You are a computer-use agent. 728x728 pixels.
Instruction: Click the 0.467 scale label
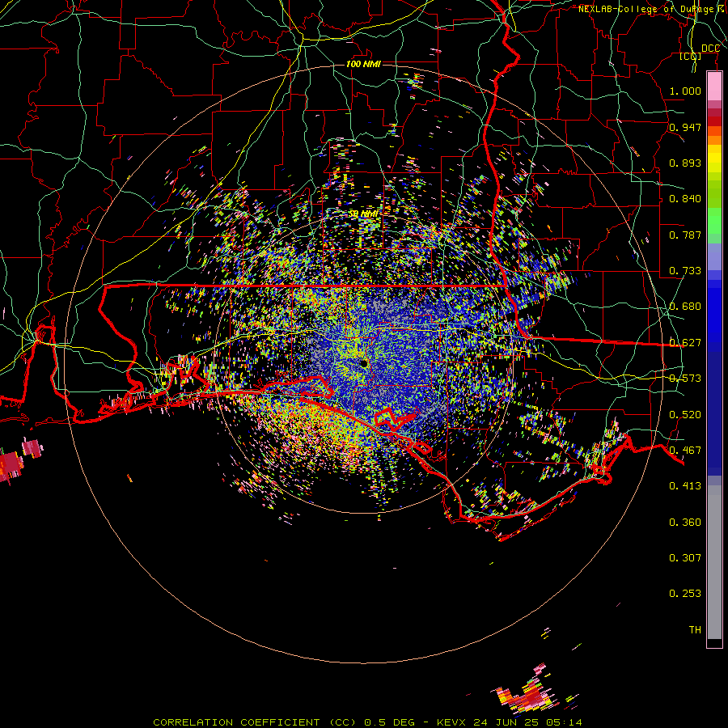click(685, 451)
